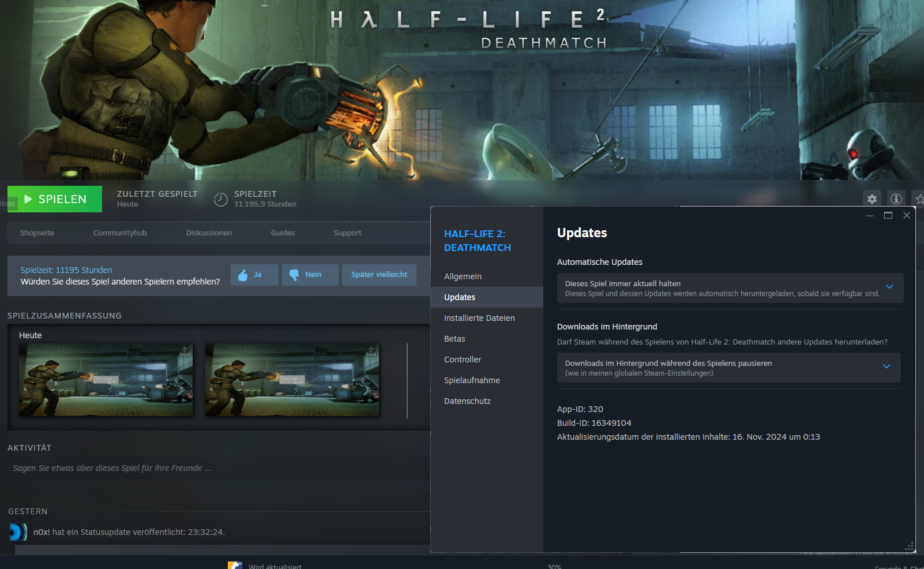The width and height of the screenshot is (924, 569).
Task: Click the Würden Sie dieses Spiel empfehlen question
Action: (120, 282)
